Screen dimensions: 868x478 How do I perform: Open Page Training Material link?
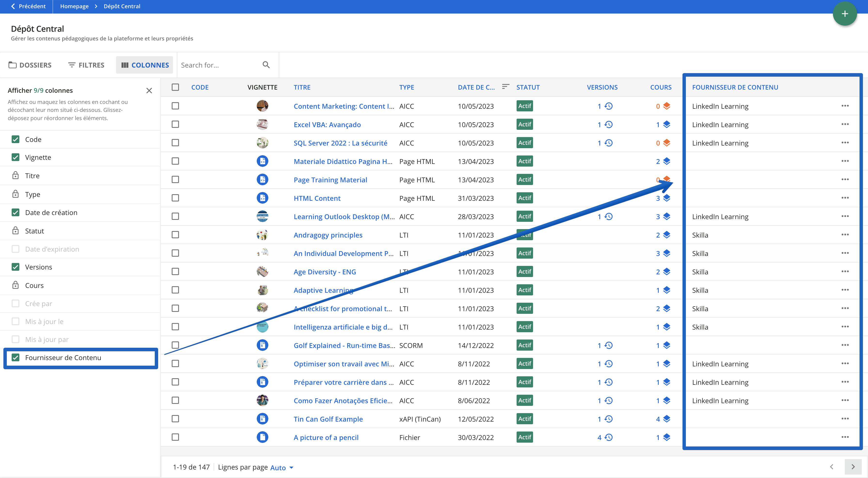[x=330, y=180]
